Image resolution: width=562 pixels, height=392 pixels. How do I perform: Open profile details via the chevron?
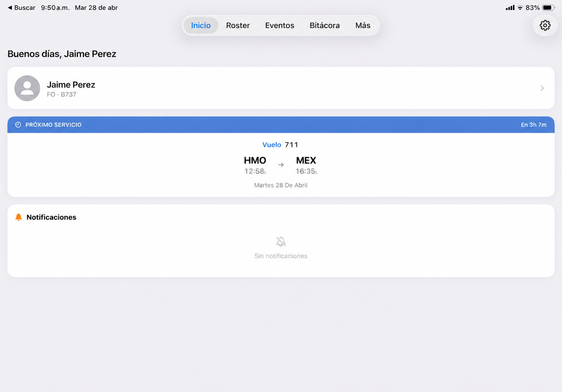coord(542,88)
